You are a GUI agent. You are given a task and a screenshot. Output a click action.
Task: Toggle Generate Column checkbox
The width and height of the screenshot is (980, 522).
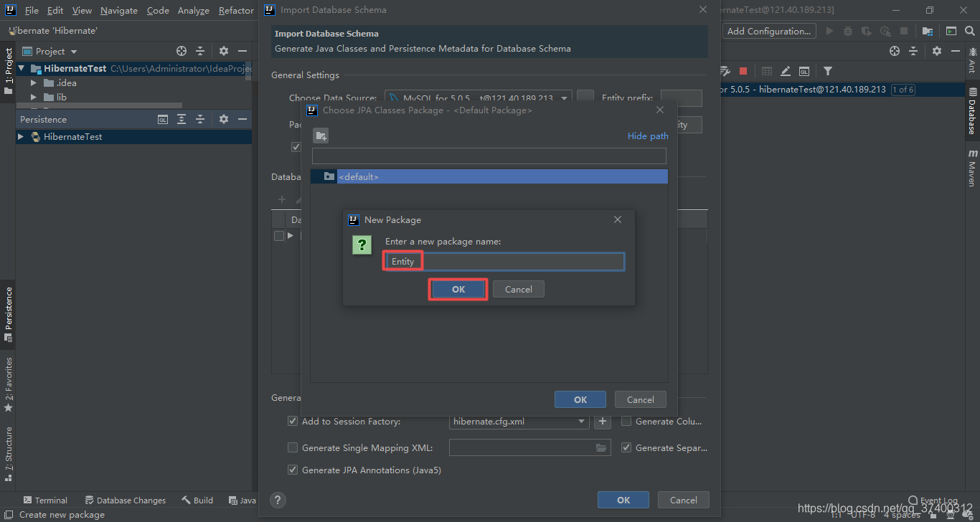[x=626, y=421]
